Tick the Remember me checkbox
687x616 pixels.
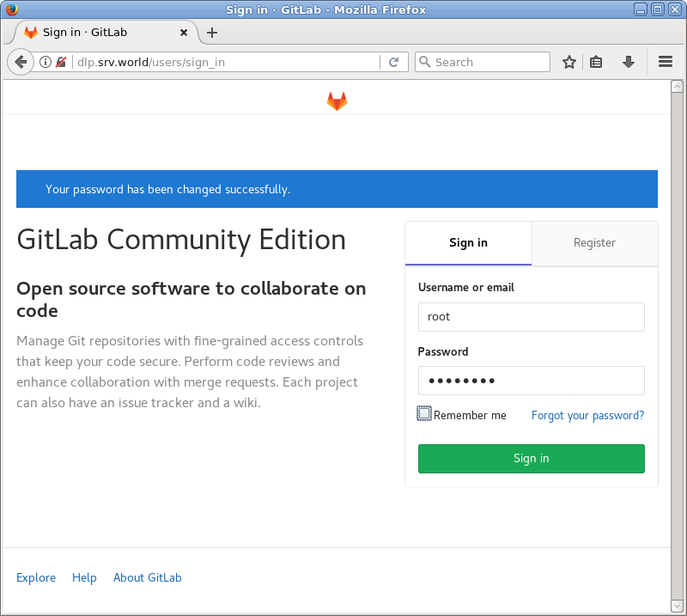pyautogui.click(x=423, y=413)
